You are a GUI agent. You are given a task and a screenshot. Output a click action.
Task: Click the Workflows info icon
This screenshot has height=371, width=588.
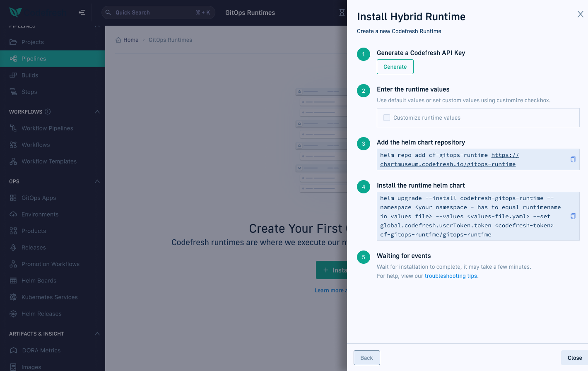click(x=48, y=112)
